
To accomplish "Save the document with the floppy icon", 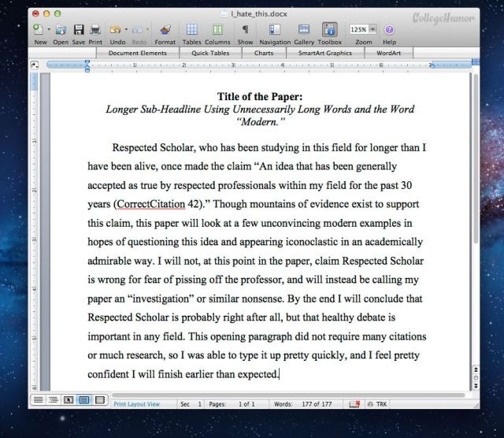I will tap(79, 30).
